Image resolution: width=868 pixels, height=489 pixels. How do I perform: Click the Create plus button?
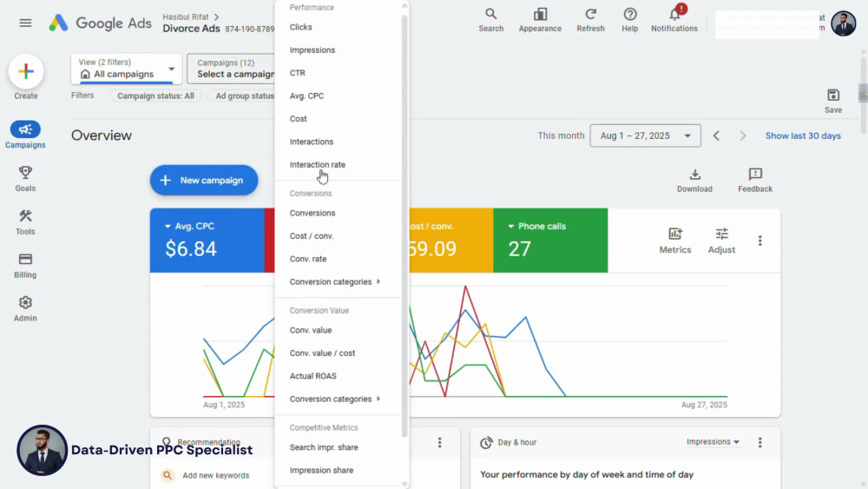(x=26, y=72)
